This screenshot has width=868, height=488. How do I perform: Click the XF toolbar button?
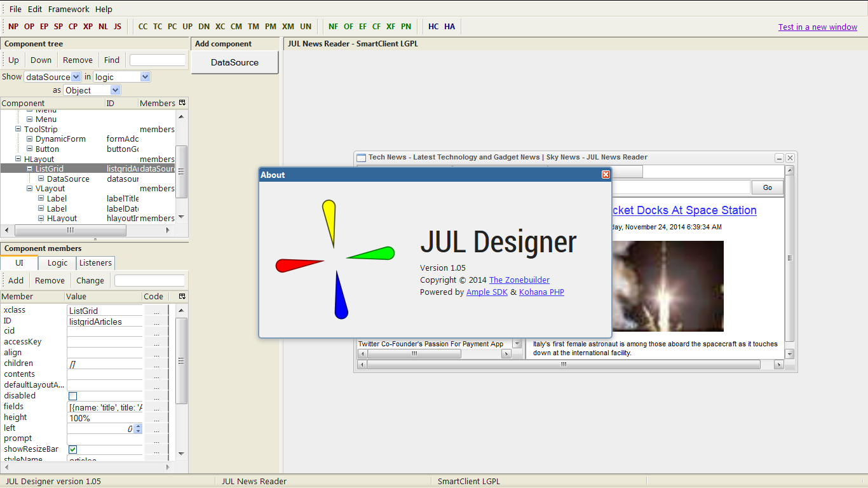click(391, 26)
